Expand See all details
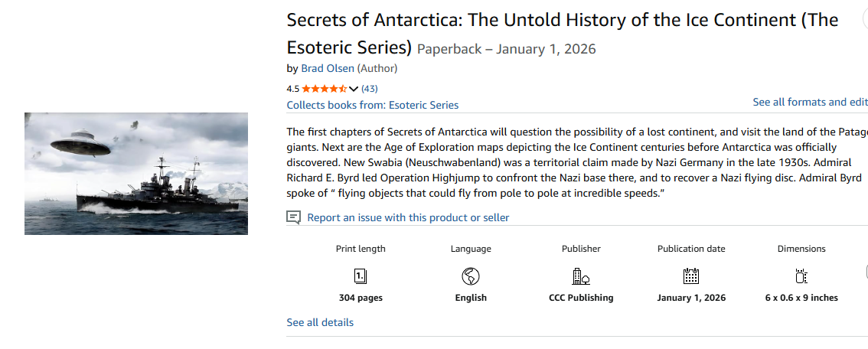The height and width of the screenshot is (349, 868). tap(320, 322)
